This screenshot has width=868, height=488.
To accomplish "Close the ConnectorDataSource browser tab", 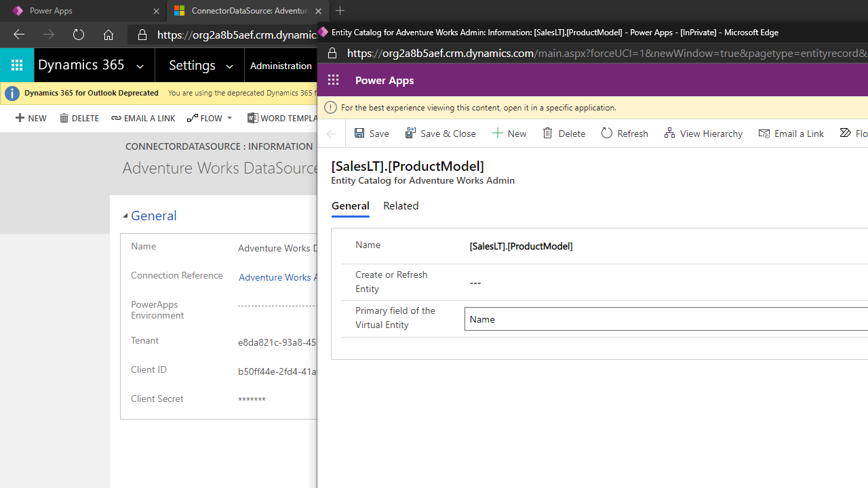I will pos(319,11).
